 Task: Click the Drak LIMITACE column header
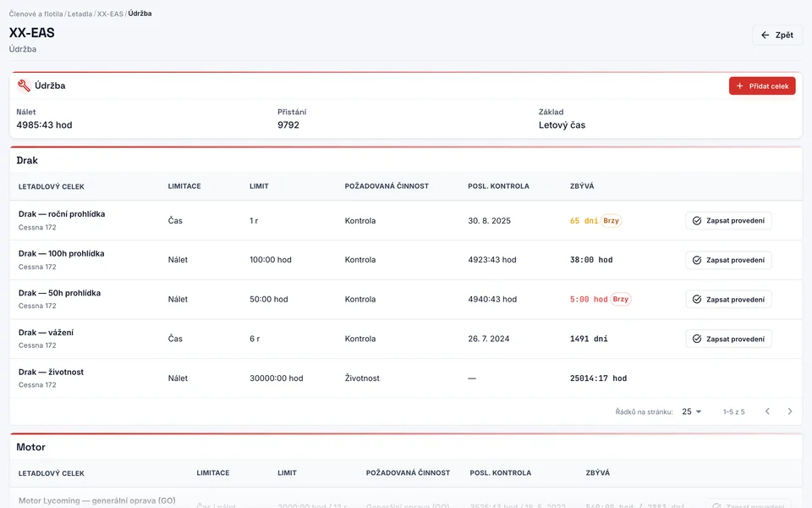tap(184, 186)
